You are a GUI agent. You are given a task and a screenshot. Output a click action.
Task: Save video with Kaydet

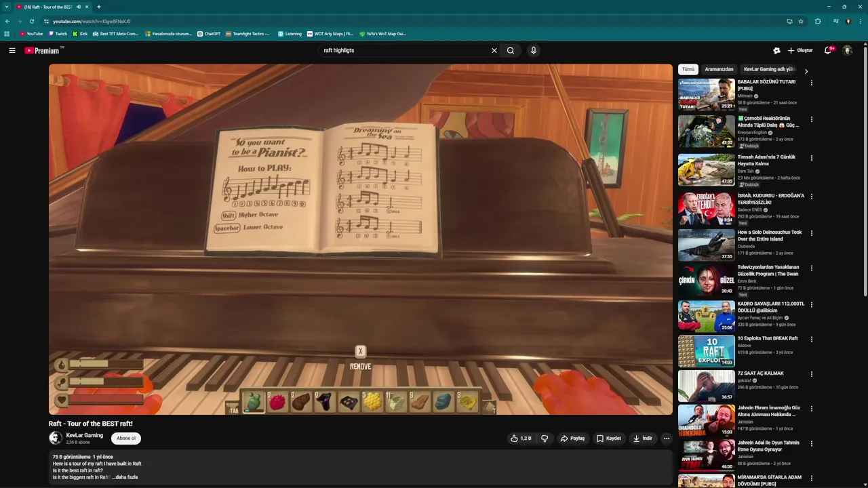(x=608, y=439)
